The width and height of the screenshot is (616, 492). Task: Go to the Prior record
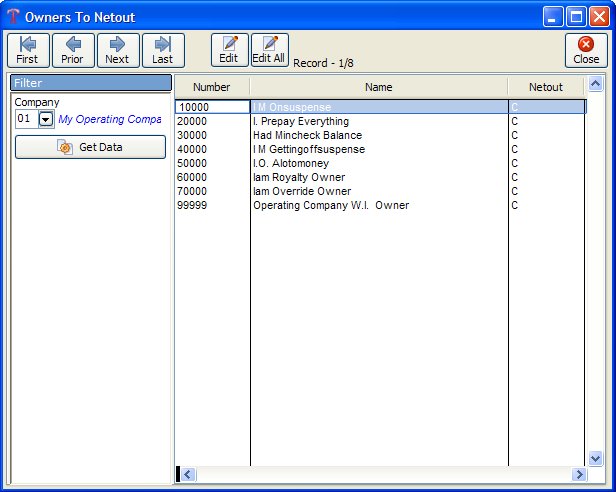pos(73,51)
